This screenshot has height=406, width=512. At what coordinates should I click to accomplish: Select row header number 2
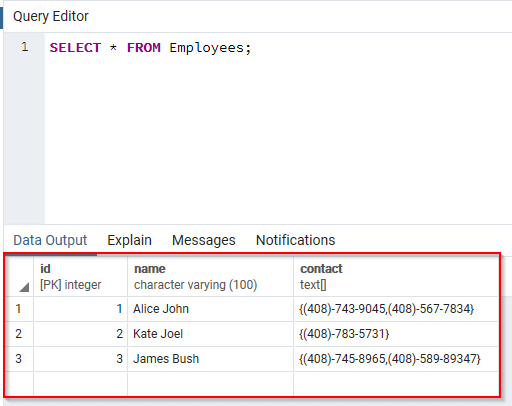pyautogui.click(x=19, y=334)
